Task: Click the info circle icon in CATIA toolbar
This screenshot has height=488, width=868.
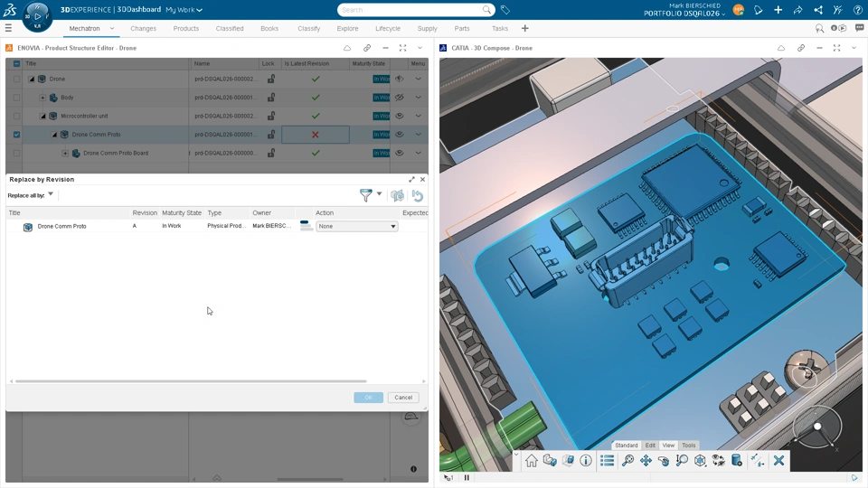Action: pyautogui.click(x=586, y=460)
